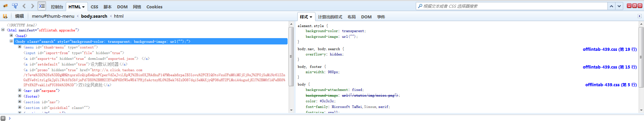The image size is (644, 121).
Task: Expand the section quickdial node
Action: point(19,107)
